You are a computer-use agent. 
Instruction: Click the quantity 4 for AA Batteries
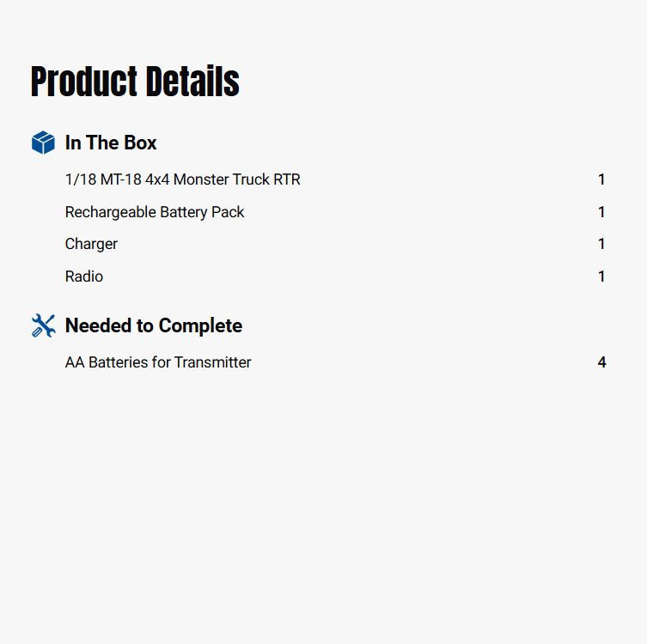(x=601, y=362)
